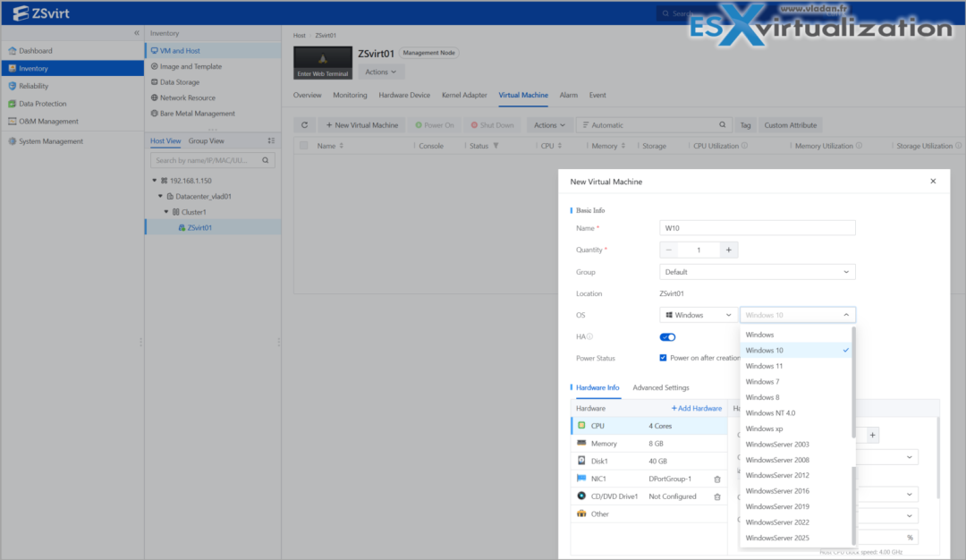Check the select-all VM table checkbox
This screenshot has height=560, width=966.
(x=304, y=146)
